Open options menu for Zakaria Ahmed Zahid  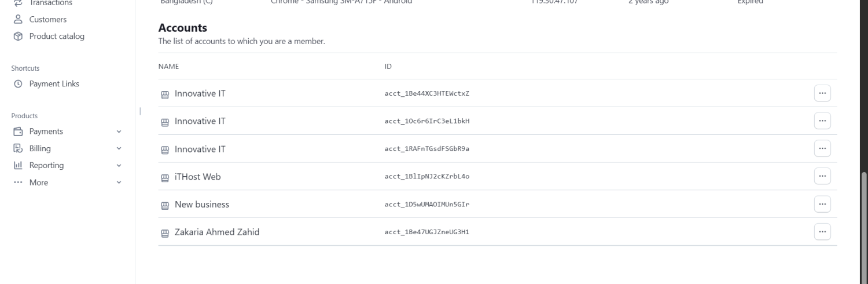click(822, 232)
